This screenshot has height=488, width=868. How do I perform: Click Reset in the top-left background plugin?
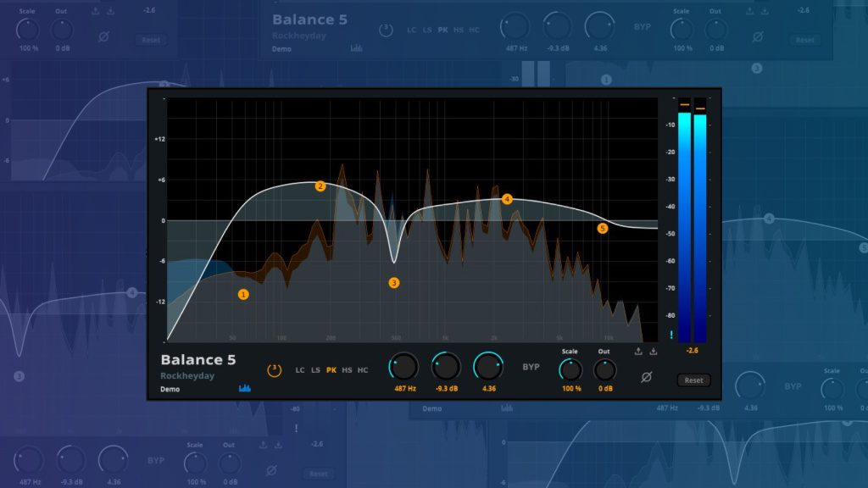click(x=151, y=40)
